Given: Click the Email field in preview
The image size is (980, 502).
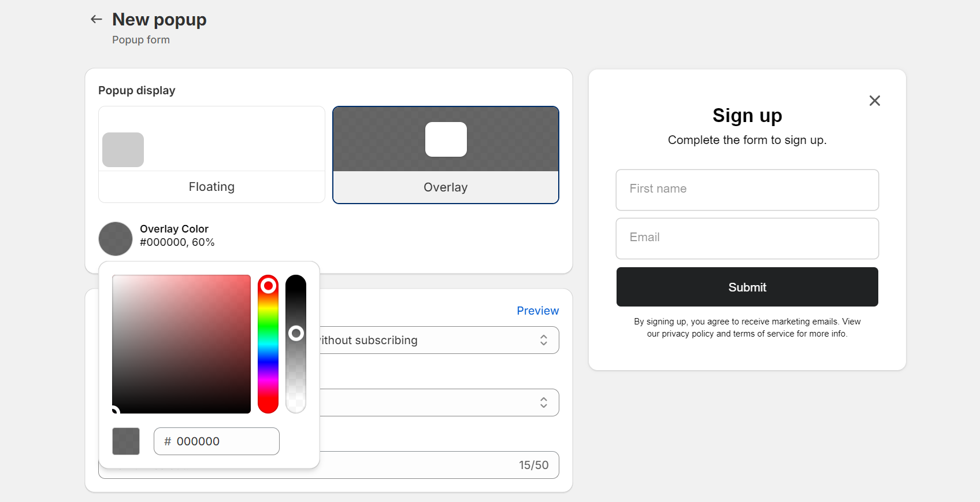Looking at the screenshot, I should [x=747, y=238].
